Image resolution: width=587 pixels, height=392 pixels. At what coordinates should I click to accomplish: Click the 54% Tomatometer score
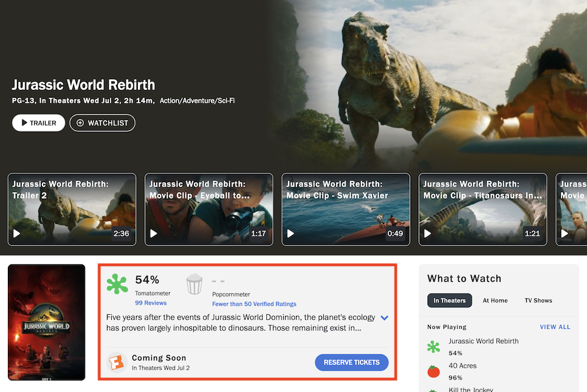pos(147,280)
